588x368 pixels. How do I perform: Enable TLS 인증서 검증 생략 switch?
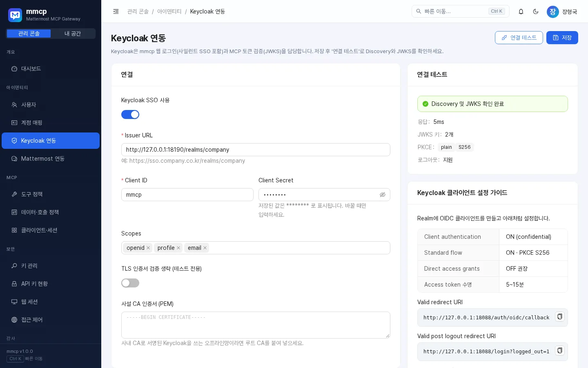130,283
